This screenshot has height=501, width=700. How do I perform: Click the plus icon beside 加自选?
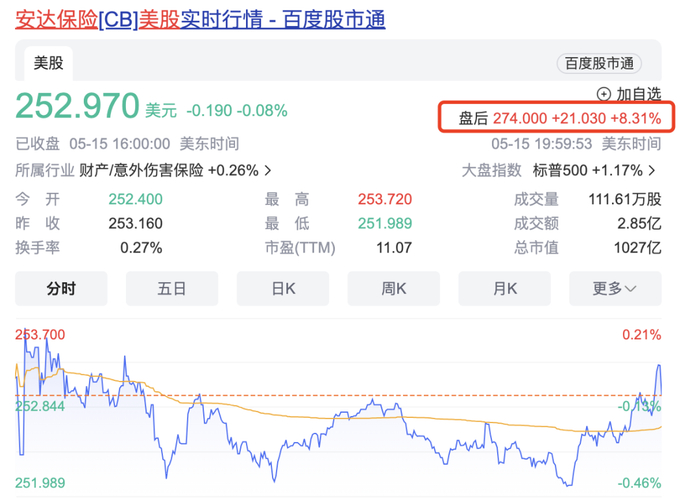pos(604,94)
